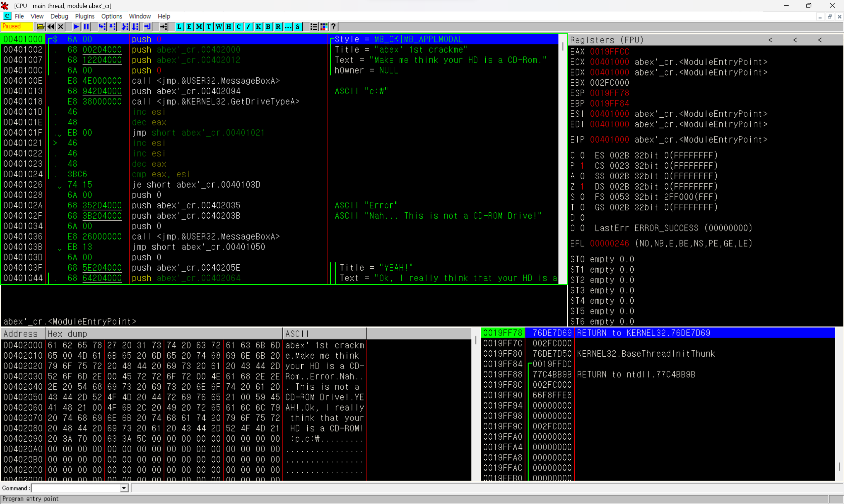Screen dimensions: 844x504
Task: Select the call MessageBoxA row at 0040100E
Action: pos(280,81)
